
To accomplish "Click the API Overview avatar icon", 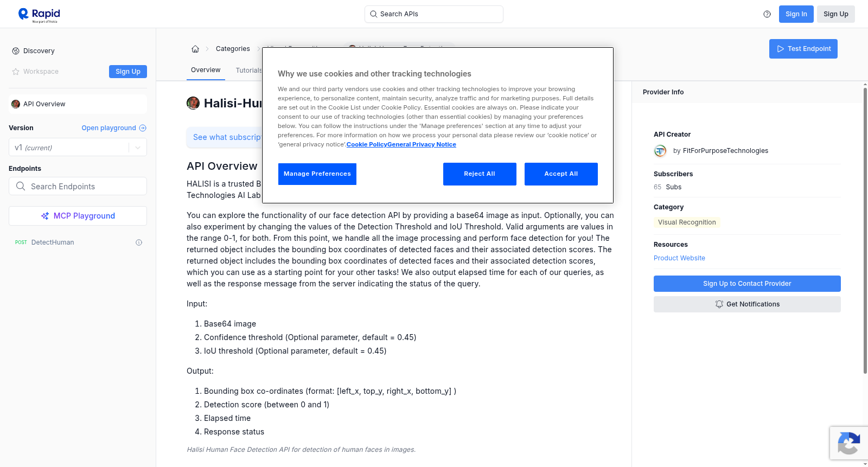I will pyautogui.click(x=16, y=104).
